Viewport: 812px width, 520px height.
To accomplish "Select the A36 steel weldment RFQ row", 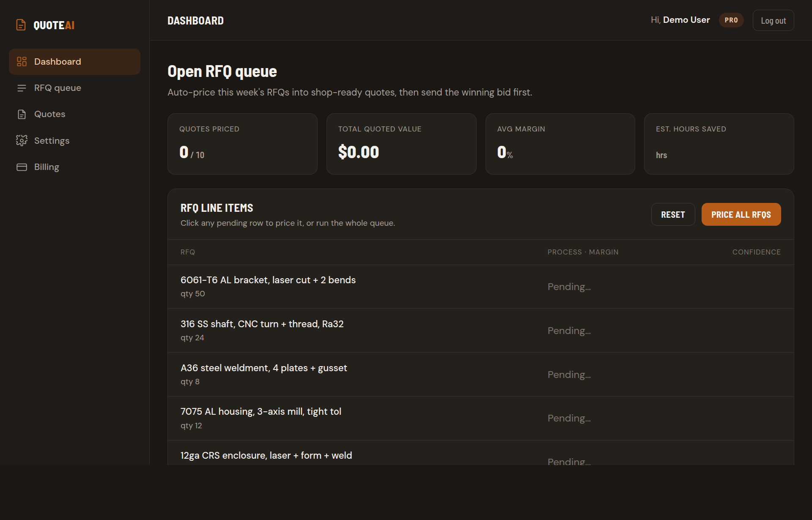I will pos(480,375).
